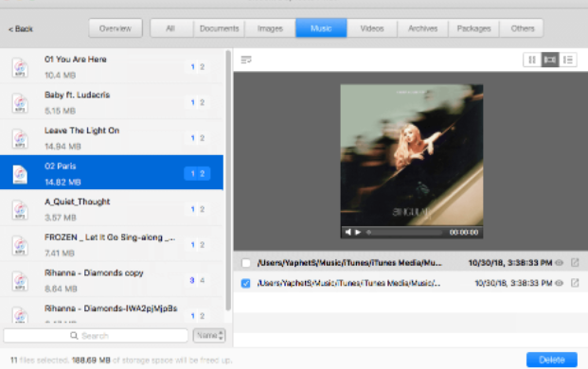Image resolution: width=588 pixels, height=369 pixels.
Task: Switch to the Archives tab
Action: (x=423, y=28)
